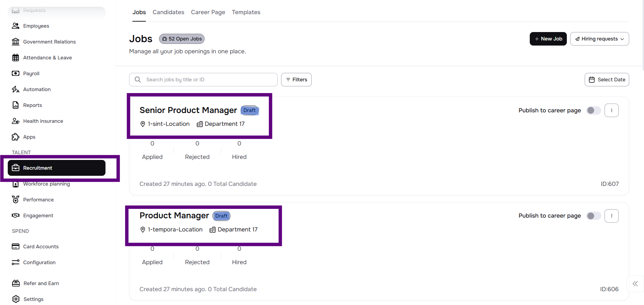Image resolution: width=644 pixels, height=305 pixels.
Task: Click the Engagement handshake icon
Action: pyautogui.click(x=16, y=216)
